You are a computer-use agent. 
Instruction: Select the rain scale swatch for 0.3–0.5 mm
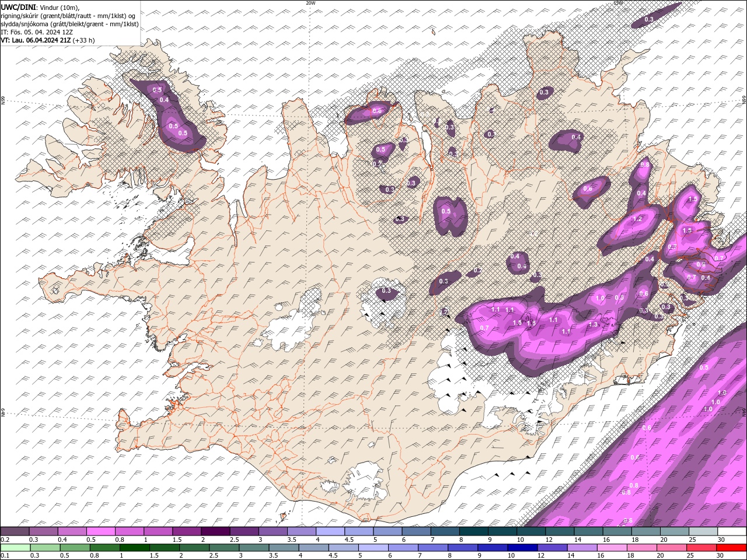pos(45,548)
